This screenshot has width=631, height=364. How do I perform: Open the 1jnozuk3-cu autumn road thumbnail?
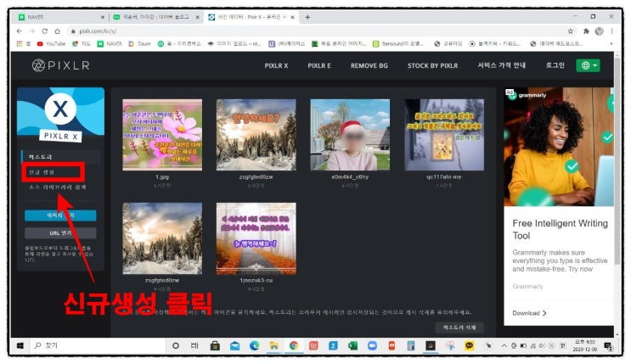256,238
